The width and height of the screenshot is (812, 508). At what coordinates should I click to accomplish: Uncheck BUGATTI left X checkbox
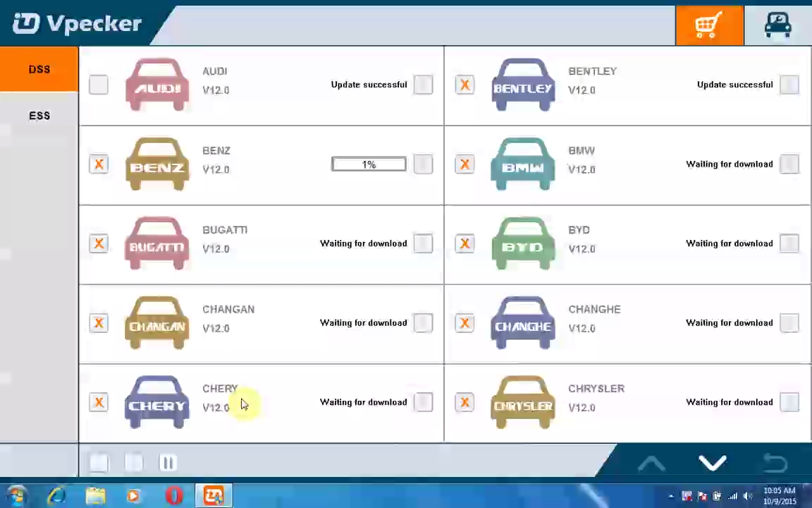click(x=99, y=243)
